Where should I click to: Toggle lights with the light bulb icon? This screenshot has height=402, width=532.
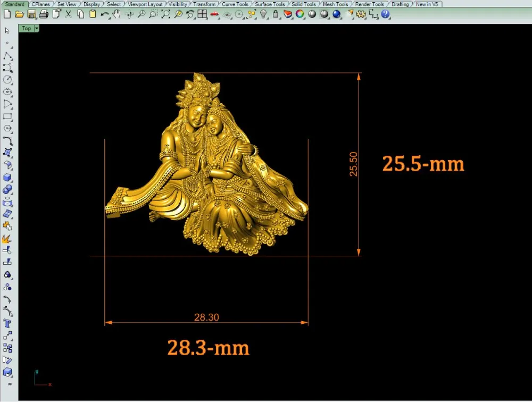pos(263,14)
